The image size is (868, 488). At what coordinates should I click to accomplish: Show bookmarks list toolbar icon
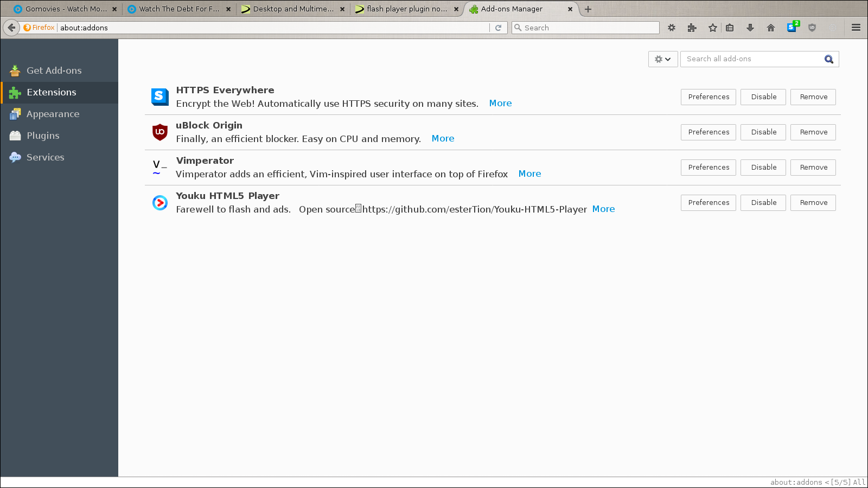(x=730, y=28)
